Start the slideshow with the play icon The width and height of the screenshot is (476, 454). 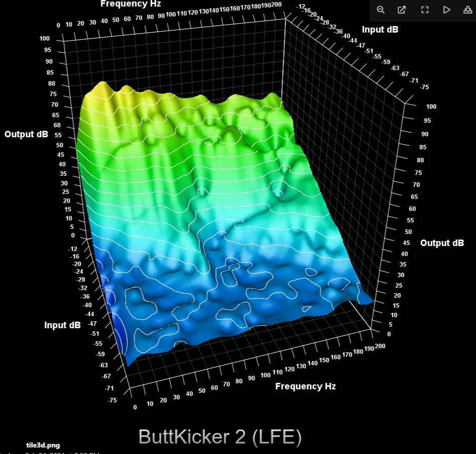(446, 10)
